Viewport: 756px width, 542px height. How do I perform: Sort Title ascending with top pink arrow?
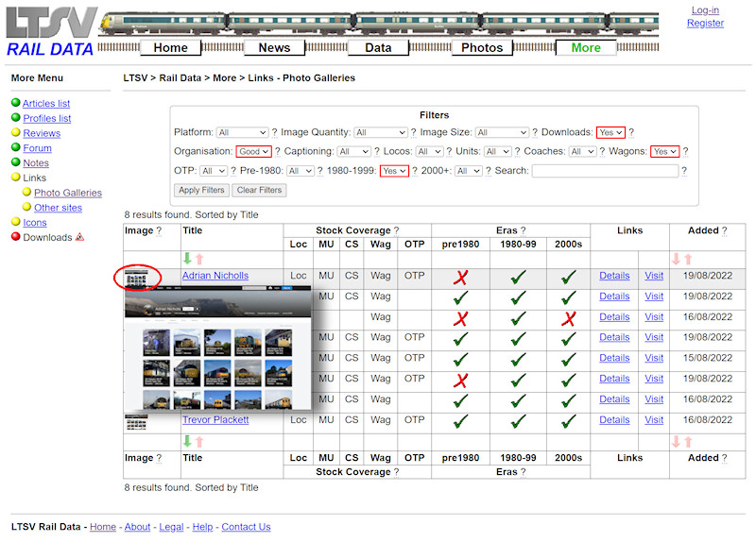tap(199, 259)
